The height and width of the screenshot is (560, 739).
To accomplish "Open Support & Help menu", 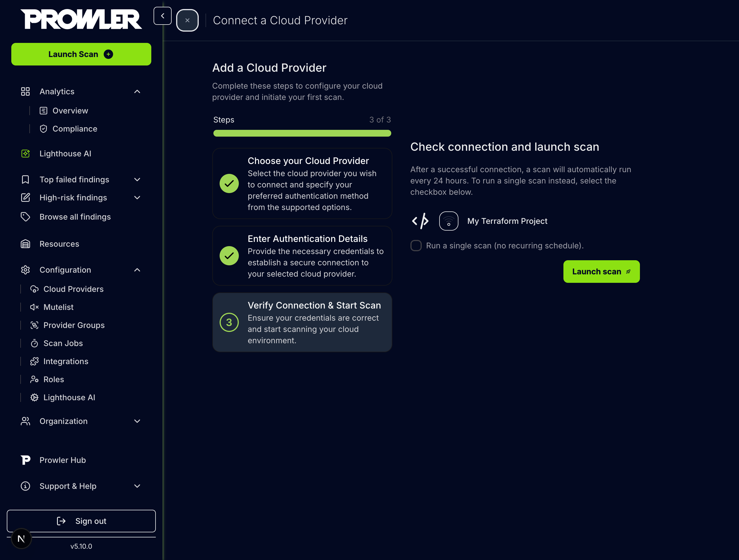I will tap(137, 486).
